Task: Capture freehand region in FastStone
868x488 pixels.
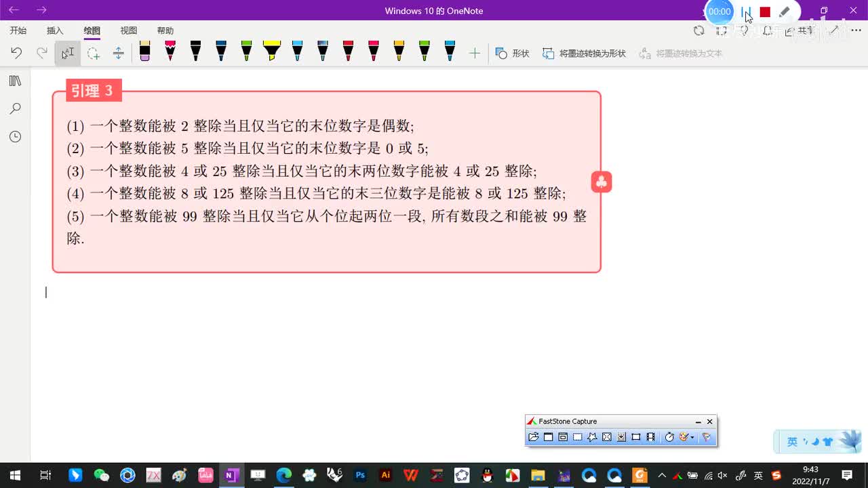Action: point(592,437)
